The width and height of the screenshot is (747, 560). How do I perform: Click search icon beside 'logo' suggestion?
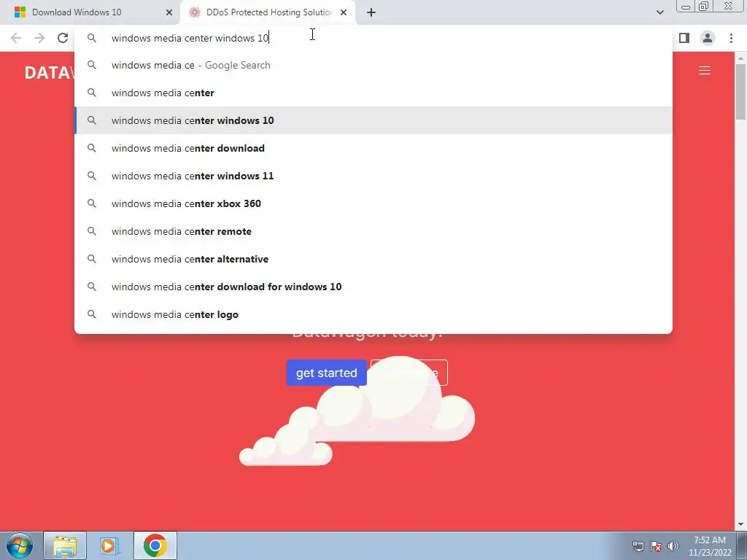pyautogui.click(x=92, y=314)
